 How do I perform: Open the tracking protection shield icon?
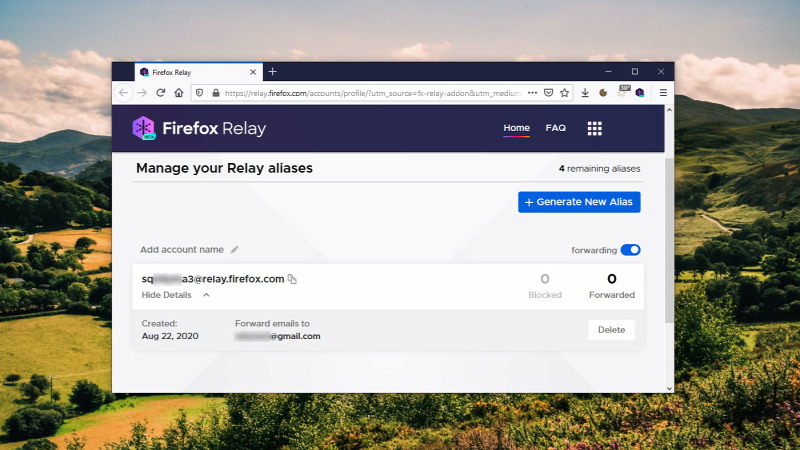199,93
